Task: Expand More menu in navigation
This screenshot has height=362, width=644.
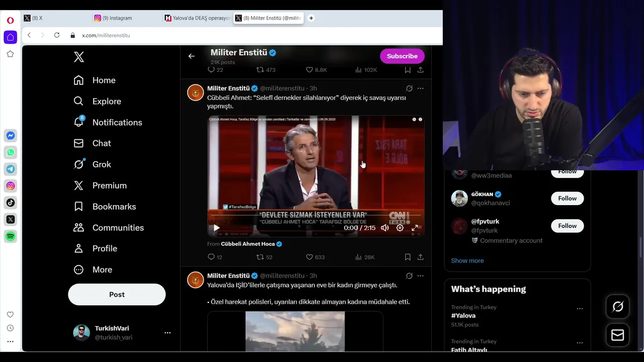Action: [x=93, y=269]
